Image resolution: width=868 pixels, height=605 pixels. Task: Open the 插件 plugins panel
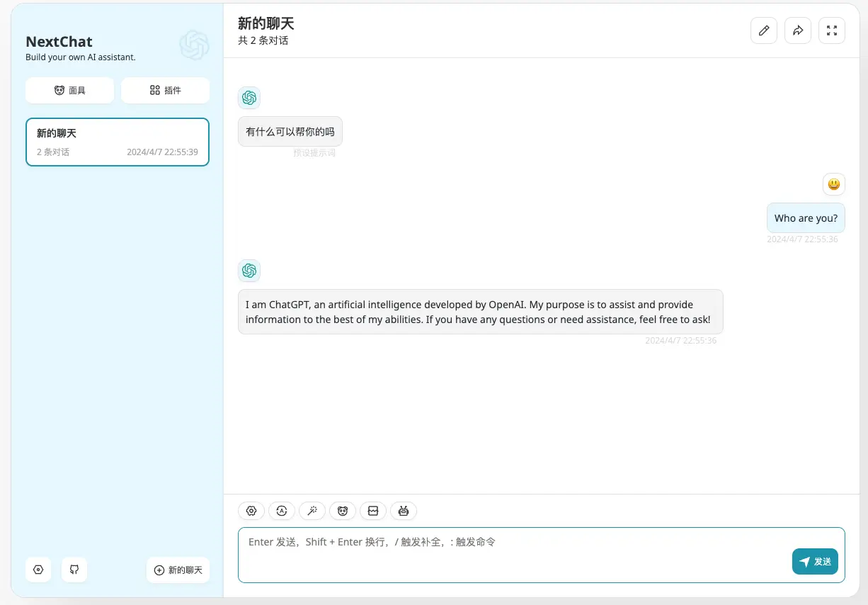click(165, 90)
